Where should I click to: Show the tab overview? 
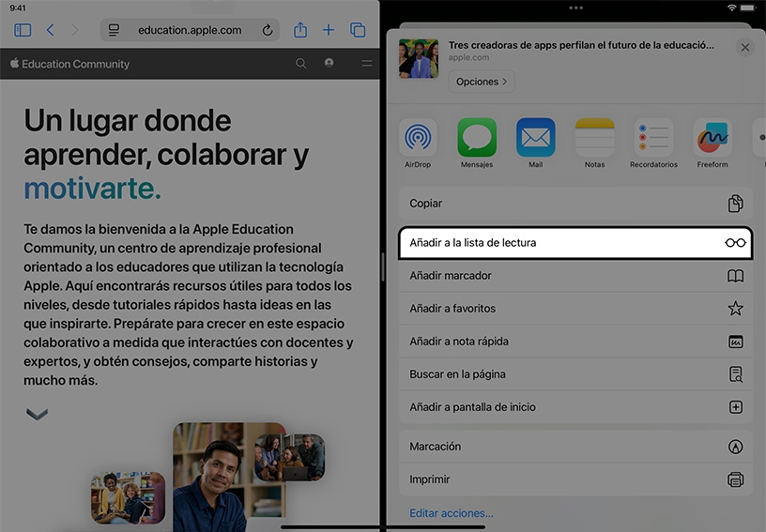click(358, 30)
